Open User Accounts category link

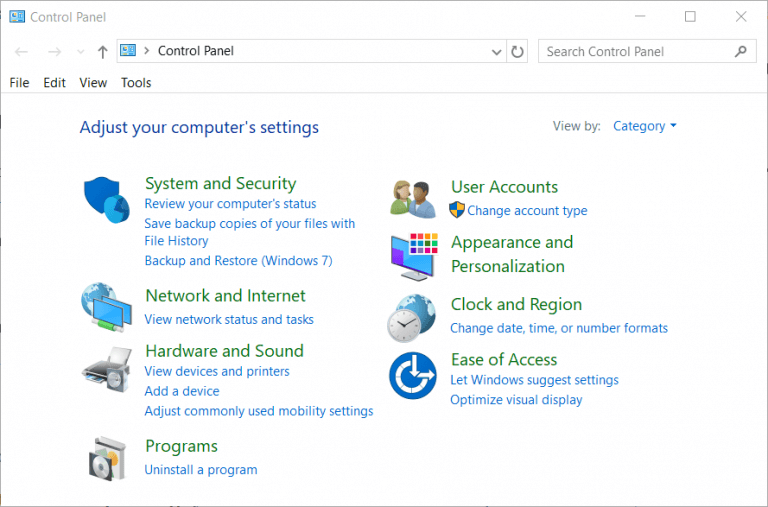[x=504, y=187]
